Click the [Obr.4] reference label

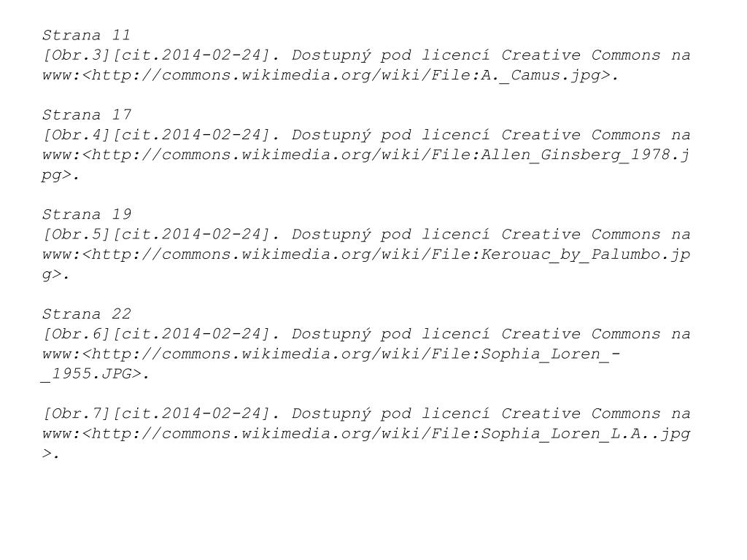click(77, 135)
